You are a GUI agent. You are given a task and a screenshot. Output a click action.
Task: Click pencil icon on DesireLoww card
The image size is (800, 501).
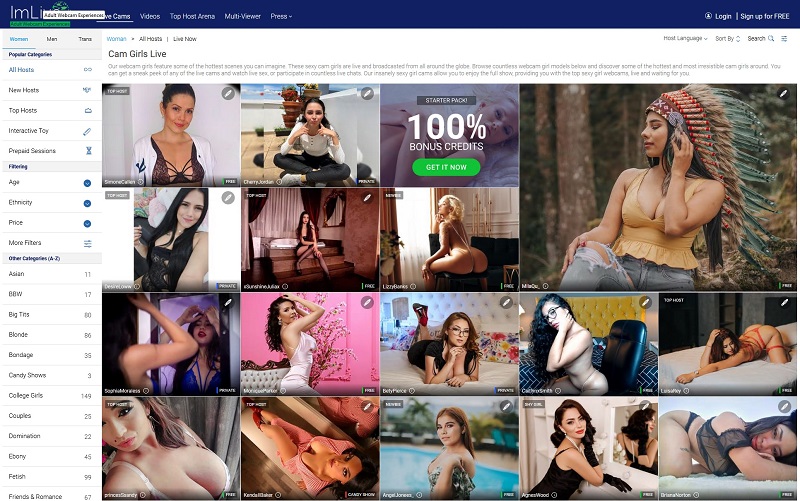[x=228, y=197]
